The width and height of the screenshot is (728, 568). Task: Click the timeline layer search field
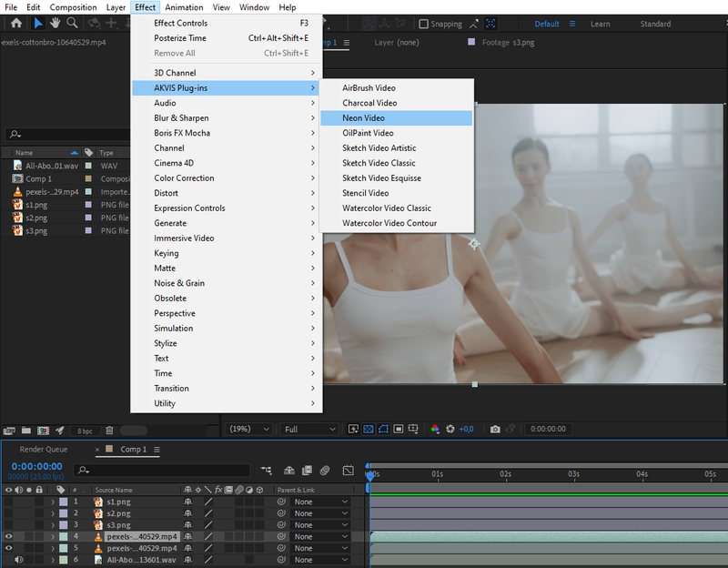click(x=162, y=470)
